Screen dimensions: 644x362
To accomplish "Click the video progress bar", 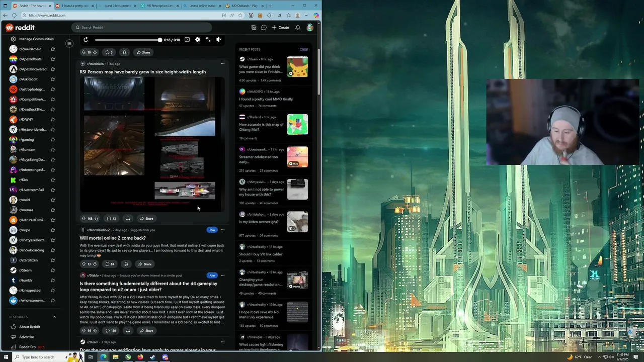I will click(x=128, y=40).
